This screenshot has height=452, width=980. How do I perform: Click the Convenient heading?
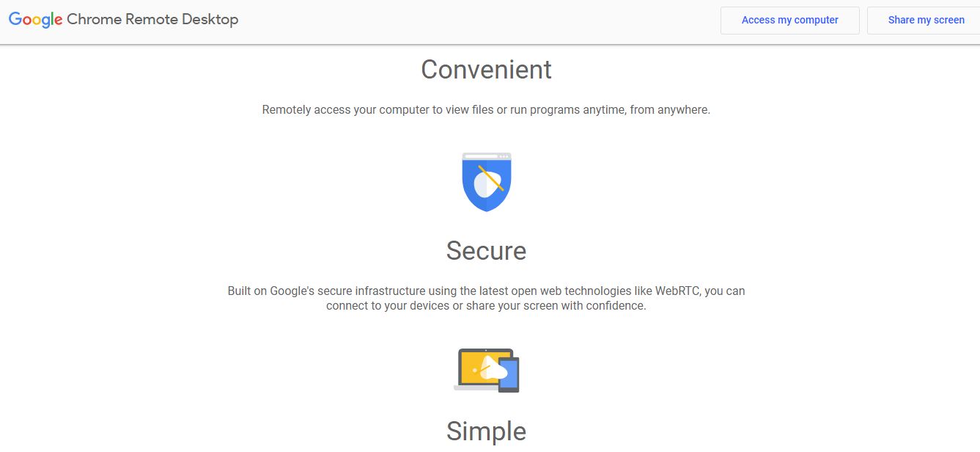click(x=486, y=70)
